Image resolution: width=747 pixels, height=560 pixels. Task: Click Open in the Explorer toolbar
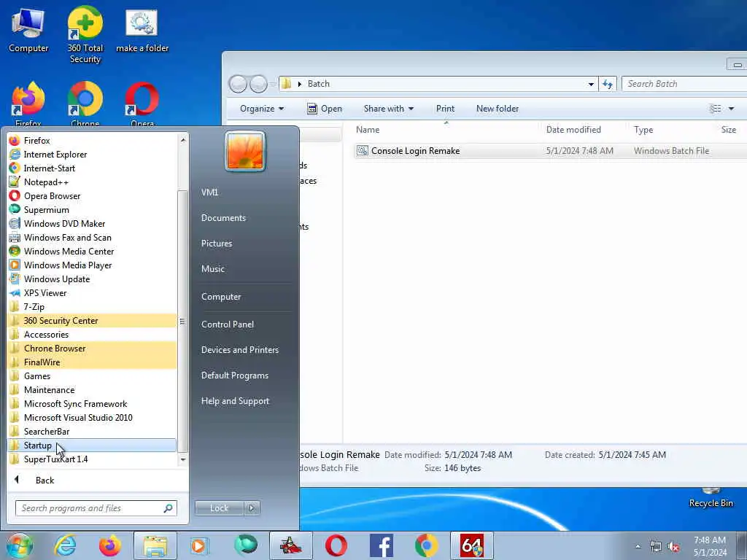point(325,109)
